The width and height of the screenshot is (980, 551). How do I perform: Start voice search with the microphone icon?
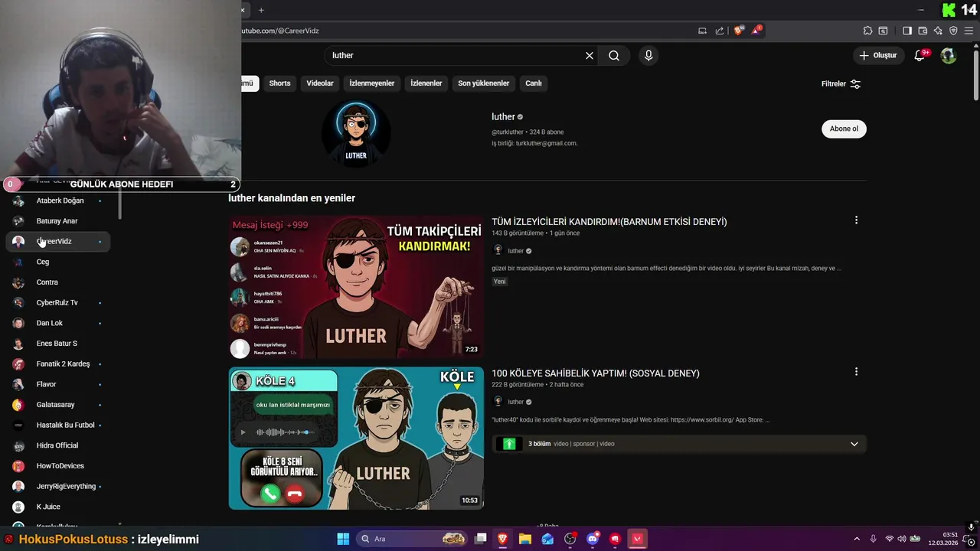[648, 56]
